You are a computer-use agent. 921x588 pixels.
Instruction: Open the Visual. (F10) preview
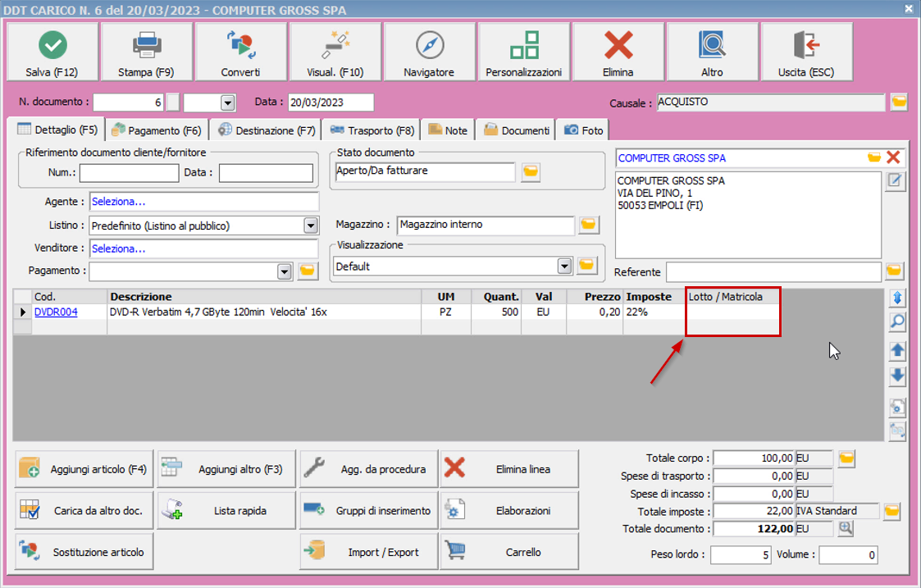pyautogui.click(x=335, y=52)
